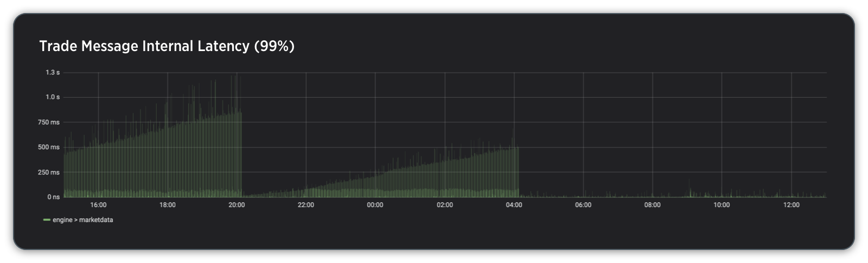Select the 0 ns y-axis label

tap(53, 197)
